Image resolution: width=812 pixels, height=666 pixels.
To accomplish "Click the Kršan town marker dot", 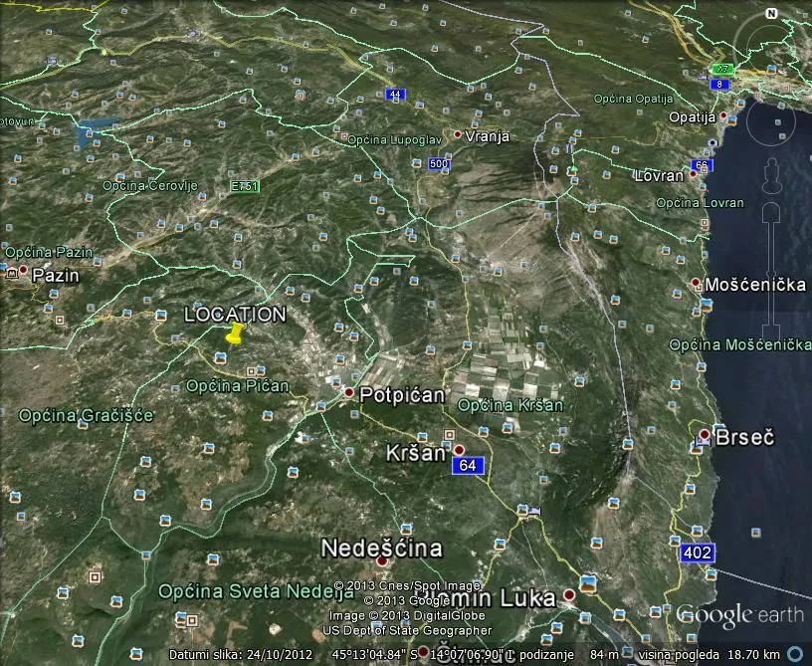I will click(x=459, y=449).
